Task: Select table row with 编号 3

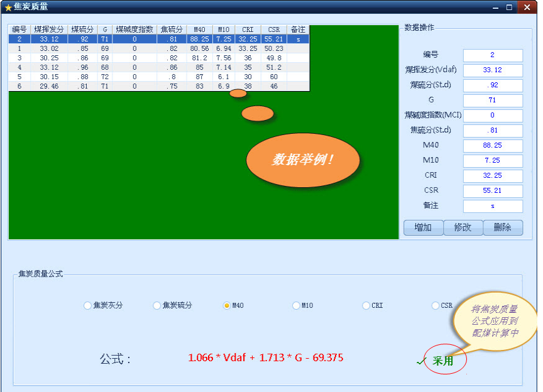Action: click(x=159, y=58)
